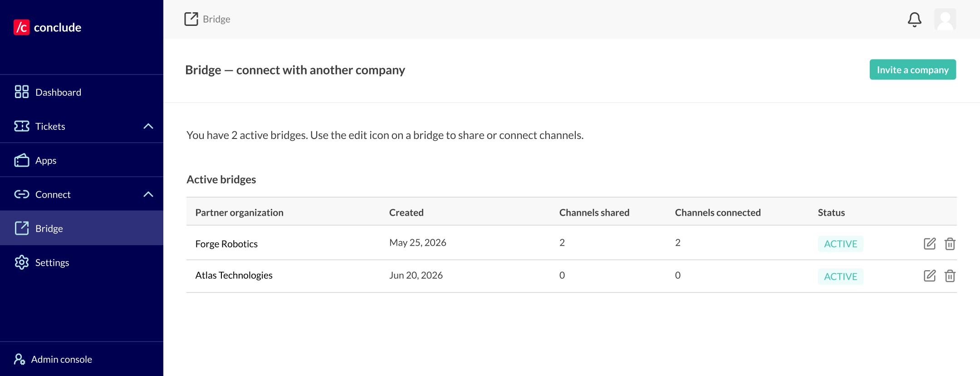Viewport: 980px width, 376px height.
Task: Select Forge Robotics row name
Action: pos(226,244)
